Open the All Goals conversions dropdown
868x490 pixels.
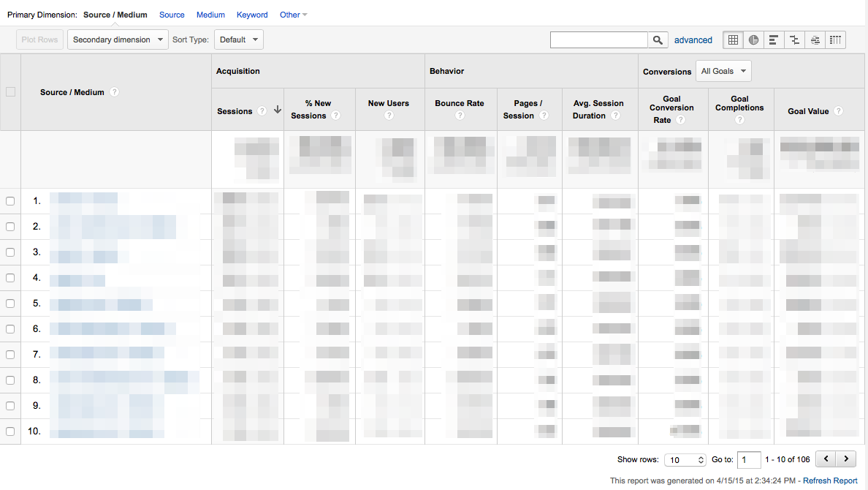click(723, 71)
